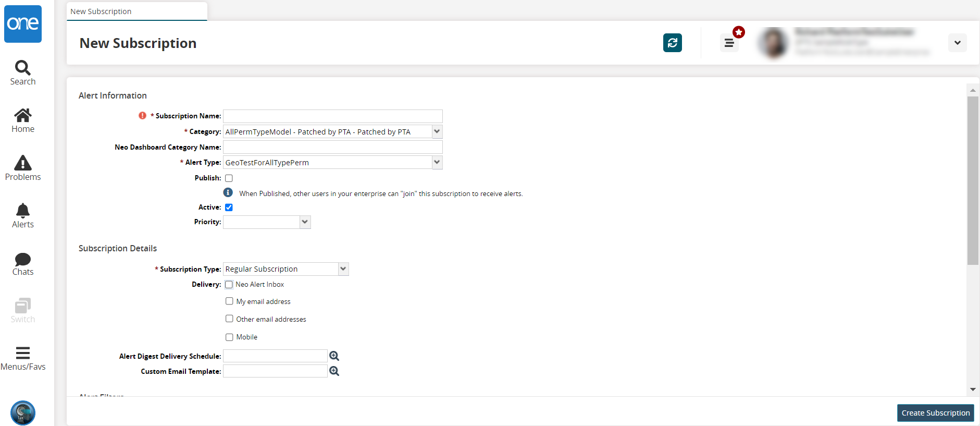
Task: Click the user profile photo
Action: pyautogui.click(x=774, y=43)
